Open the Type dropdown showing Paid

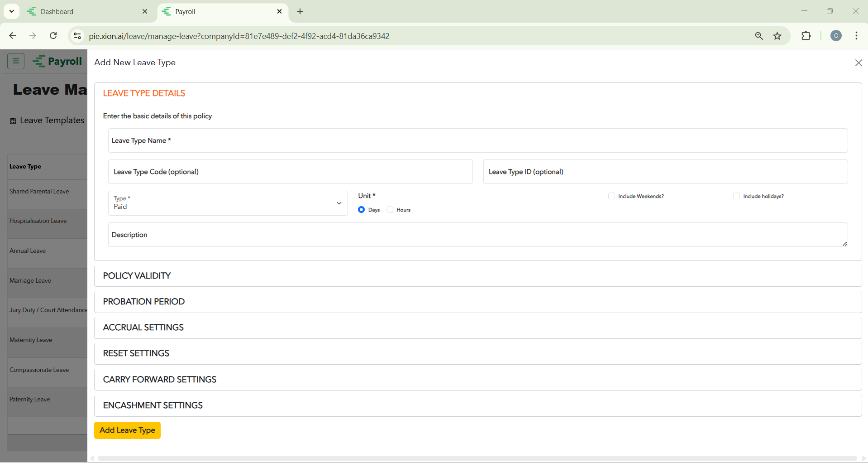coord(228,203)
